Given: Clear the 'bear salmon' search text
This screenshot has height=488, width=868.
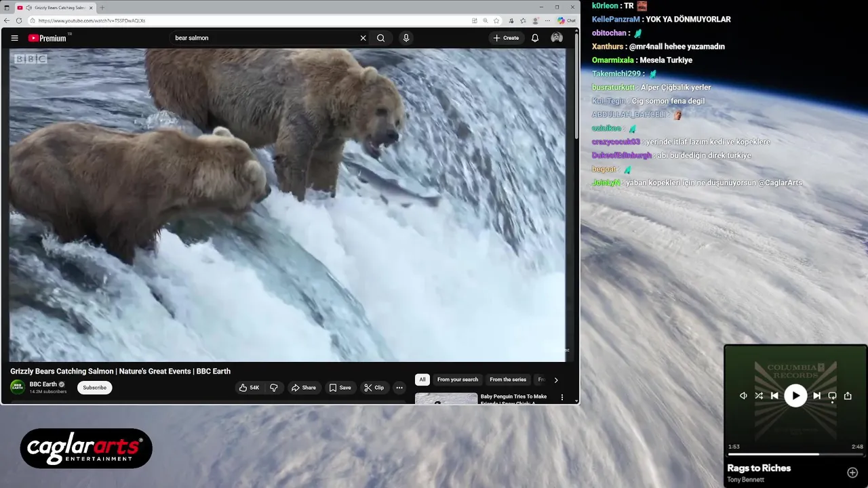Looking at the screenshot, I should pyautogui.click(x=363, y=38).
